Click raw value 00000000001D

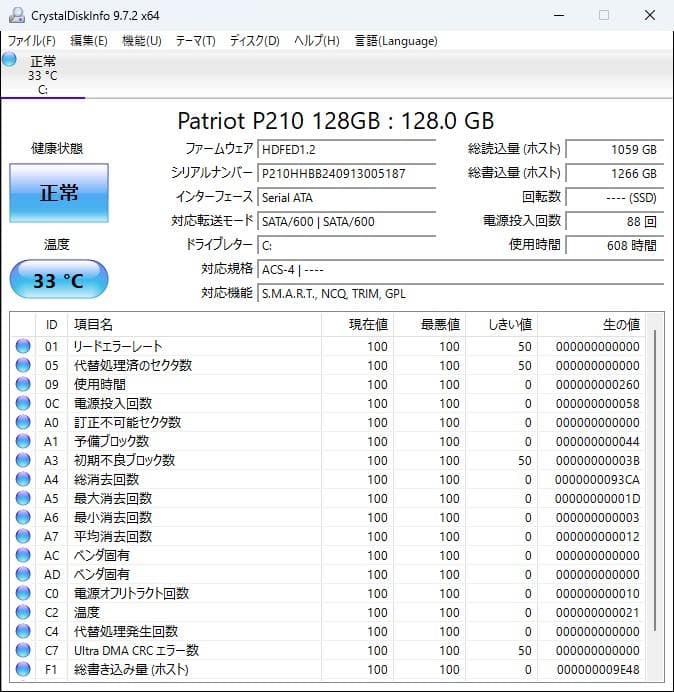[x=597, y=498]
